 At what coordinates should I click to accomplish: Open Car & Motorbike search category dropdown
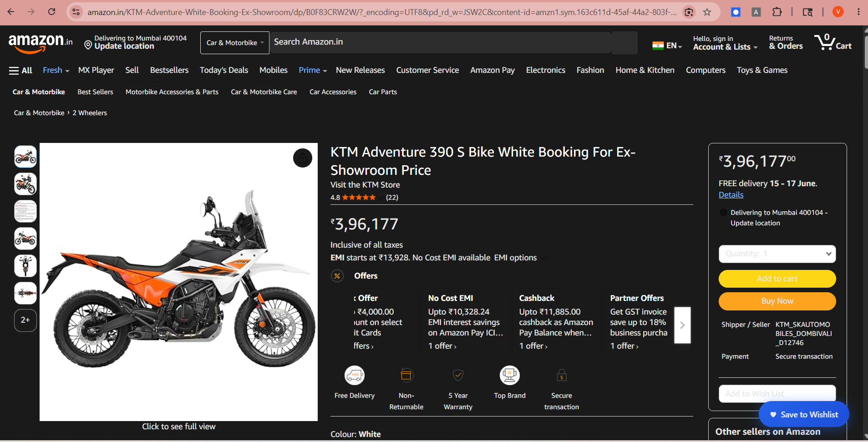[235, 43]
